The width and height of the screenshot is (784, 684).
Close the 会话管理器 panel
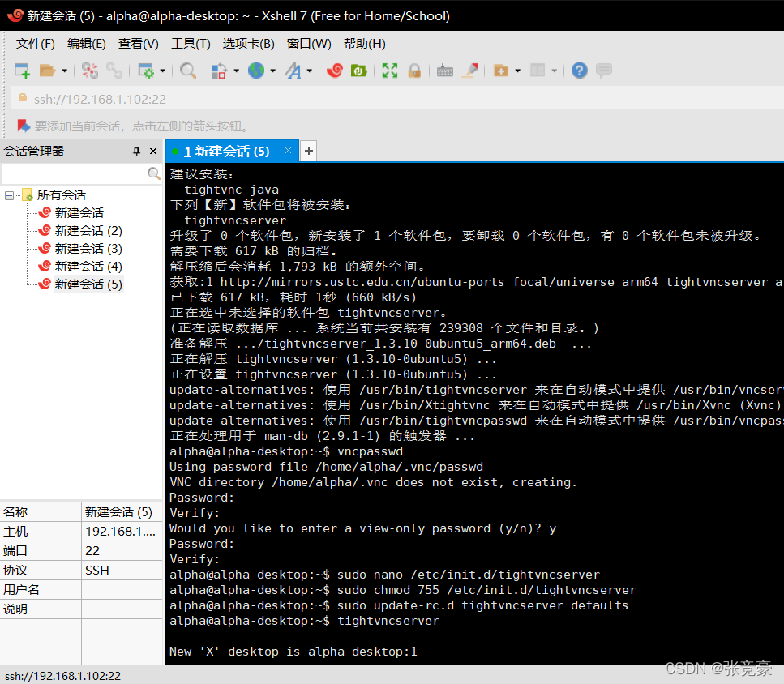[153, 151]
